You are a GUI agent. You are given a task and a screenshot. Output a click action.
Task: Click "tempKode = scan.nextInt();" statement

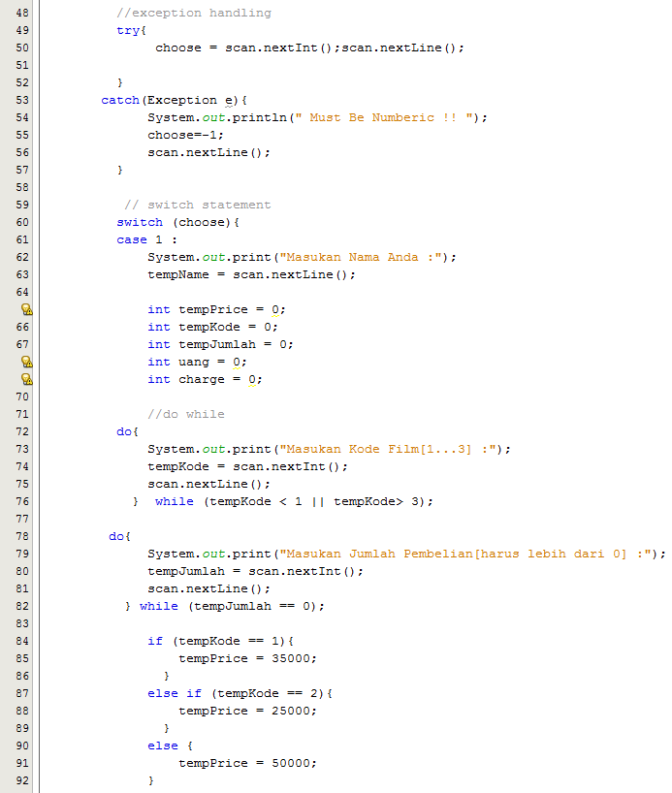coord(247,467)
